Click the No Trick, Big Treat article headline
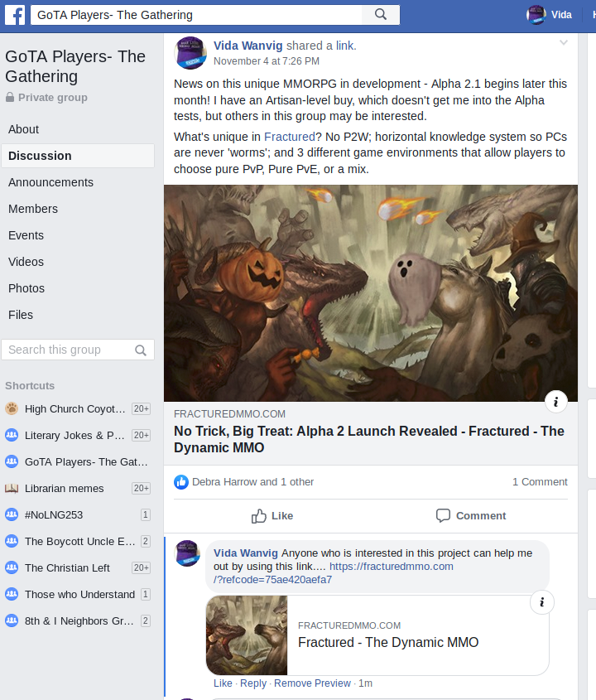This screenshot has width=596, height=700. [x=369, y=439]
